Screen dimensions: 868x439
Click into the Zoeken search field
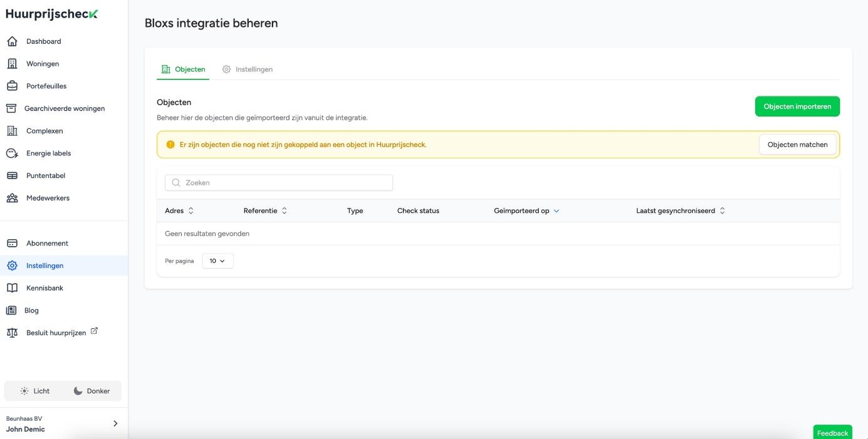click(x=279, y=183)
